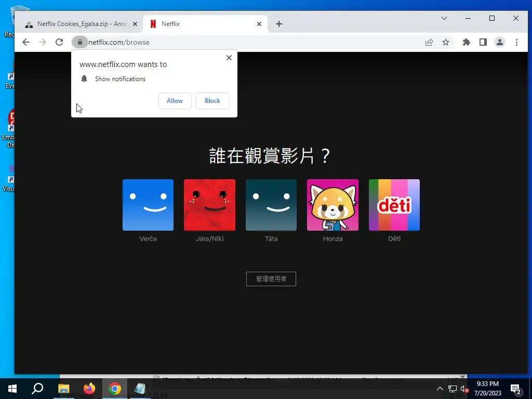Click the muted volume tray icon
The width and height of the screenshot is (532, 399).
pos(464,389)
